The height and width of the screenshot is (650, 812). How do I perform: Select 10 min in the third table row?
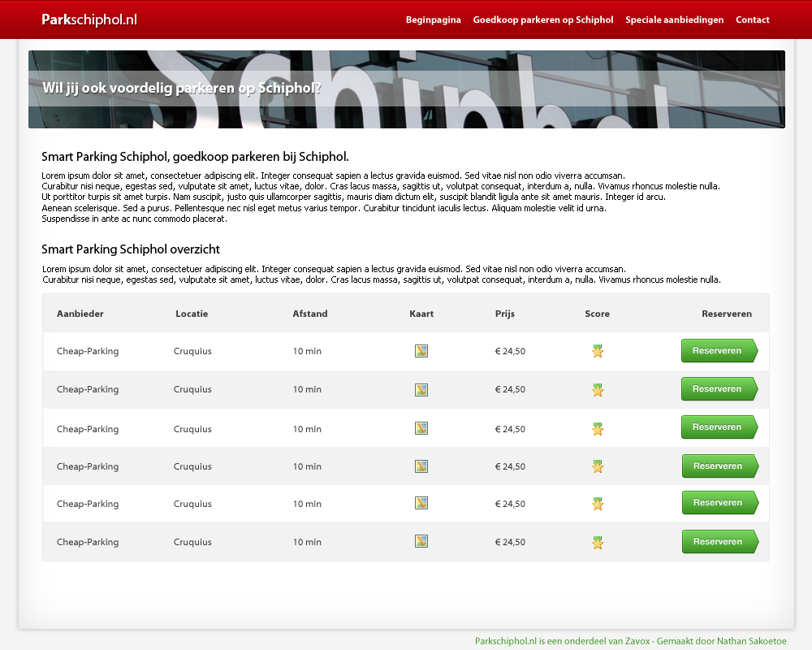(x=307, y=429)
